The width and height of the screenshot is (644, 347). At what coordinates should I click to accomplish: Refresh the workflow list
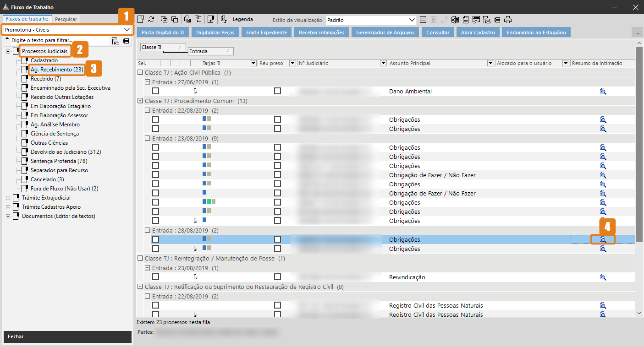pyautogui.click(x=151, y=19)
